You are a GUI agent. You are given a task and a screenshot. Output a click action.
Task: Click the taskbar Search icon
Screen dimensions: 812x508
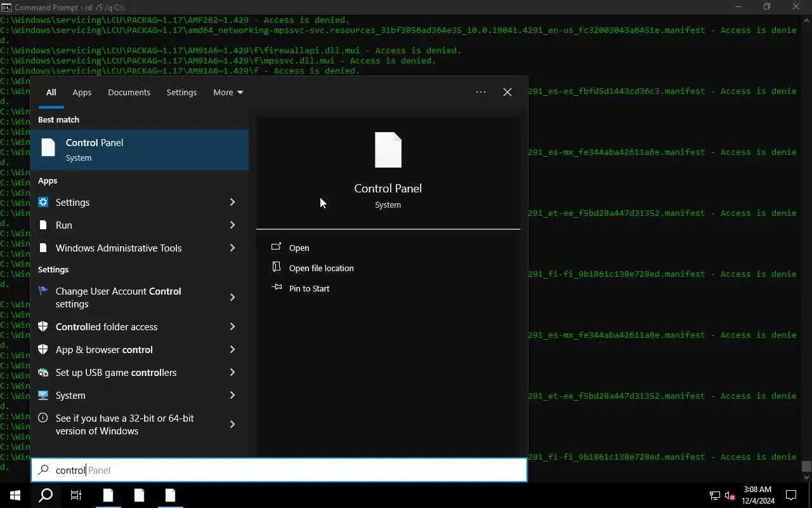coord(46,495)
